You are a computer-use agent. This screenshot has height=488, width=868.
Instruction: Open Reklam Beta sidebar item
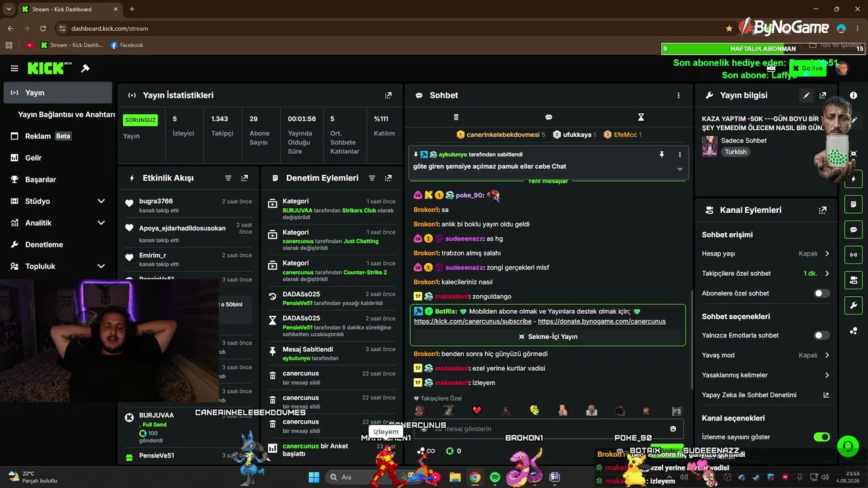pos(58,136)
